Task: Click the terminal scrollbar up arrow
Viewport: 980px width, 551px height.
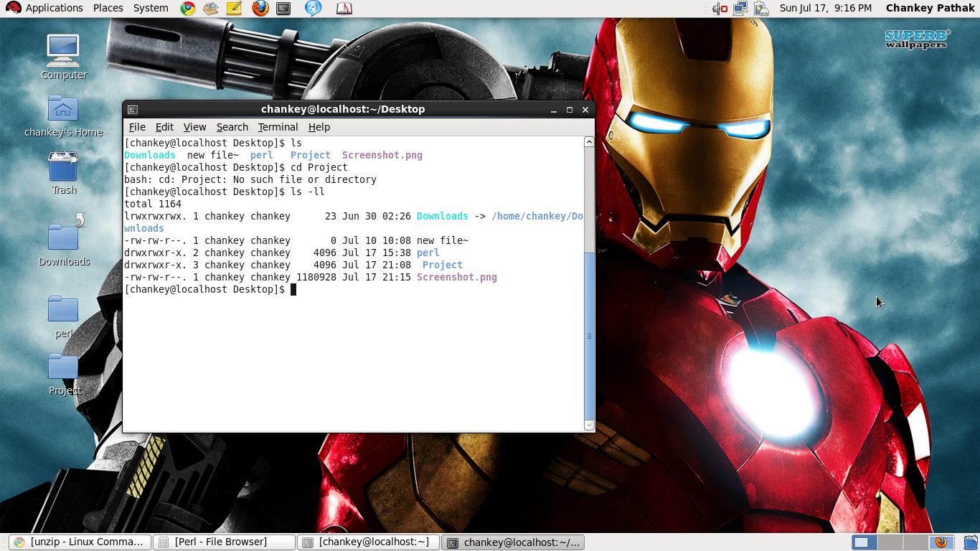Action: pyautogui.click(x=589, y=142)
